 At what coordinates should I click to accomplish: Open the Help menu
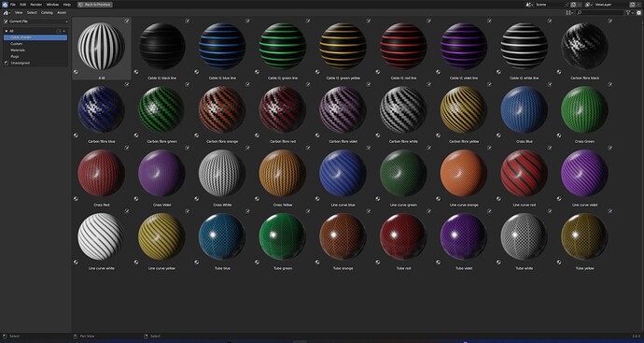[x=66, y=5]
